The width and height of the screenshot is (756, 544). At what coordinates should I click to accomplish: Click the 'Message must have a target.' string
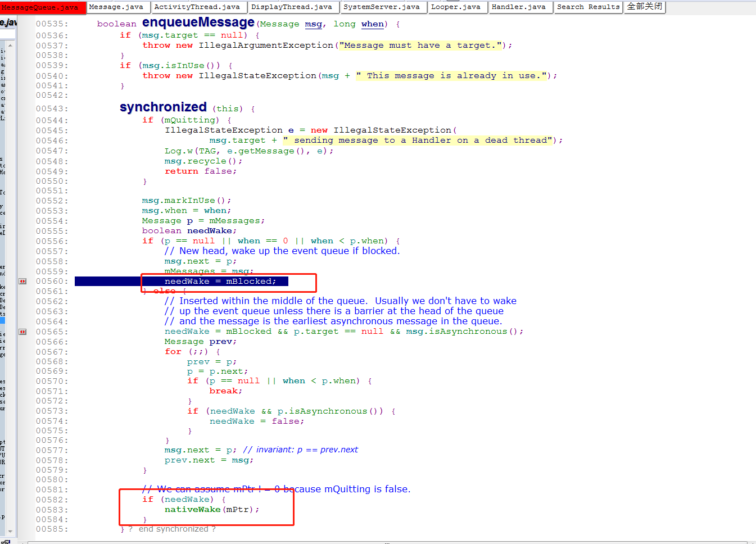click(x=420, y=46)
